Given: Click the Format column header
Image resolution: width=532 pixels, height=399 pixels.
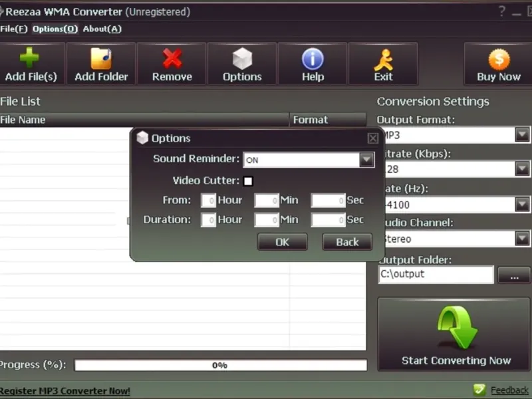Looking at the screenshot, I should (328, 120).
